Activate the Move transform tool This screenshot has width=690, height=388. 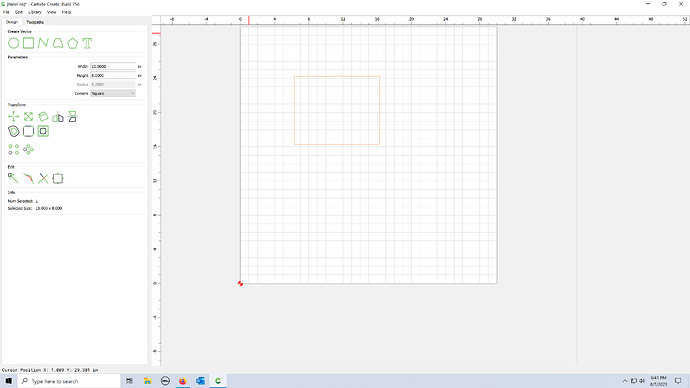(x=14, y=117)
